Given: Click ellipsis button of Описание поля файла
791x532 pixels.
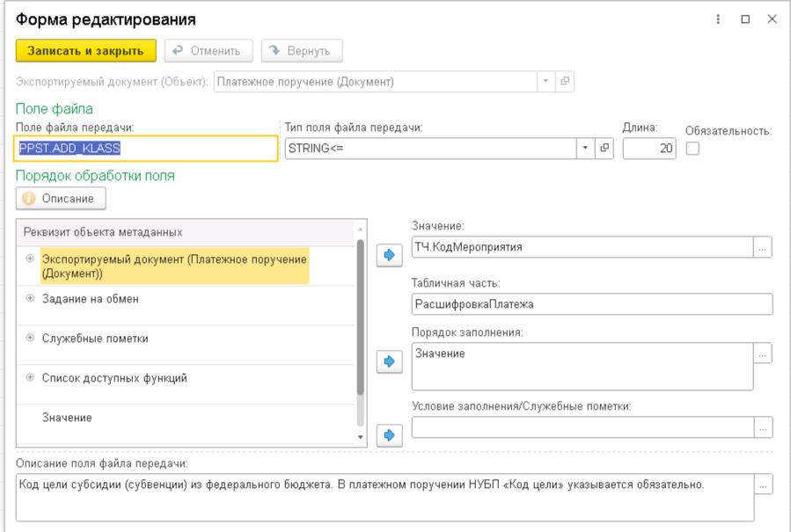Looking at the screenshot, I should [x=764, y=485].
